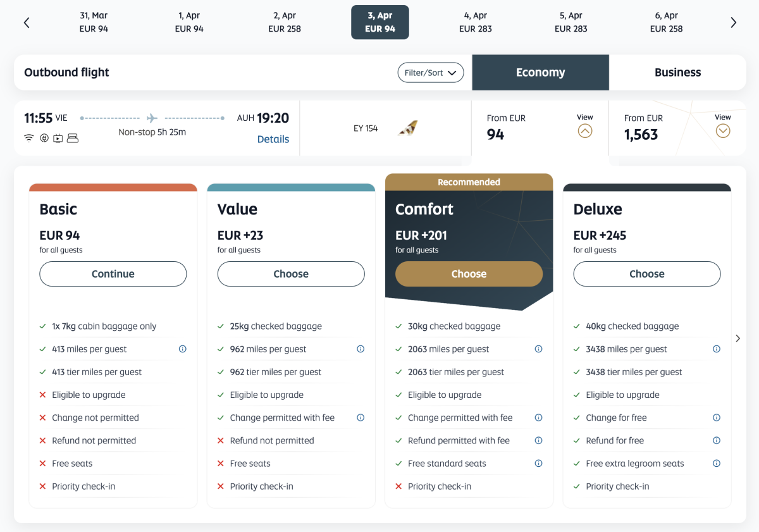
Task: Show info for Comfort free standard seats
Action: point(538,463)
